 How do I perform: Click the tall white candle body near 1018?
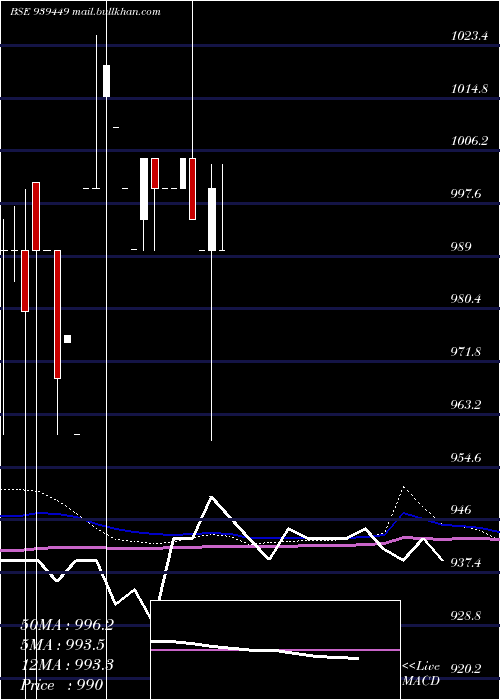pyautogui.click(x=106, y=81)
